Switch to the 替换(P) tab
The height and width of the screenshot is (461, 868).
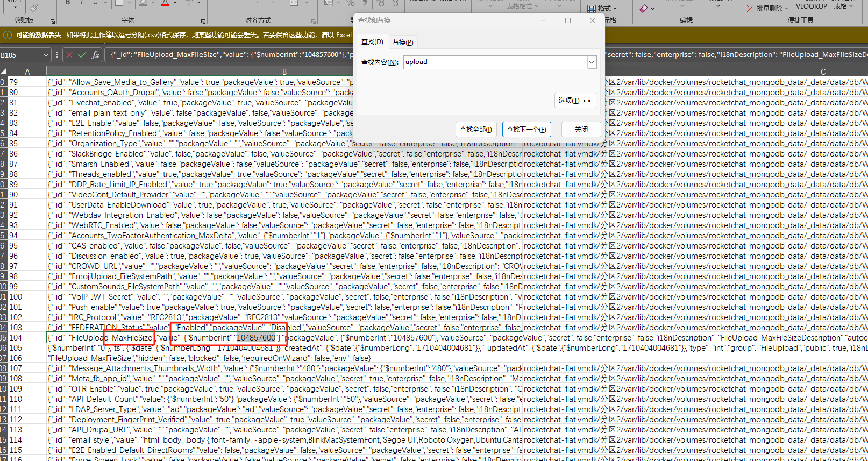[403, 42]
